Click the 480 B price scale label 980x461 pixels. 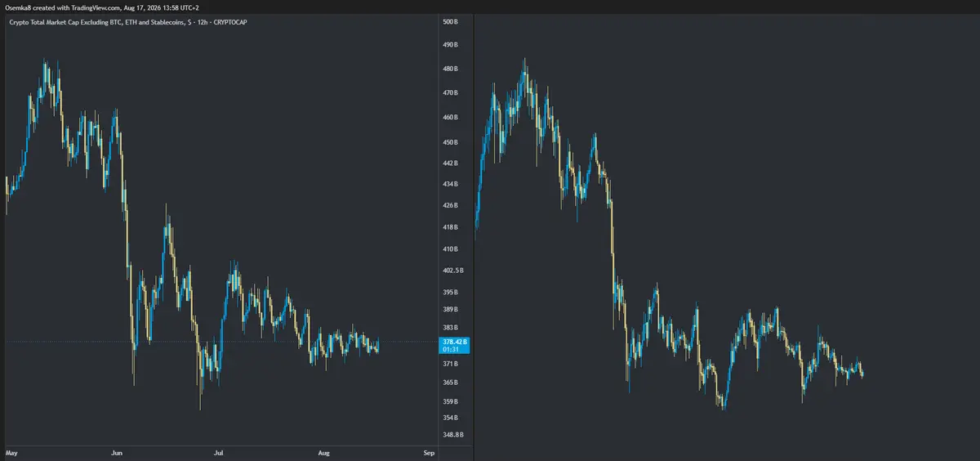[450, 69]
